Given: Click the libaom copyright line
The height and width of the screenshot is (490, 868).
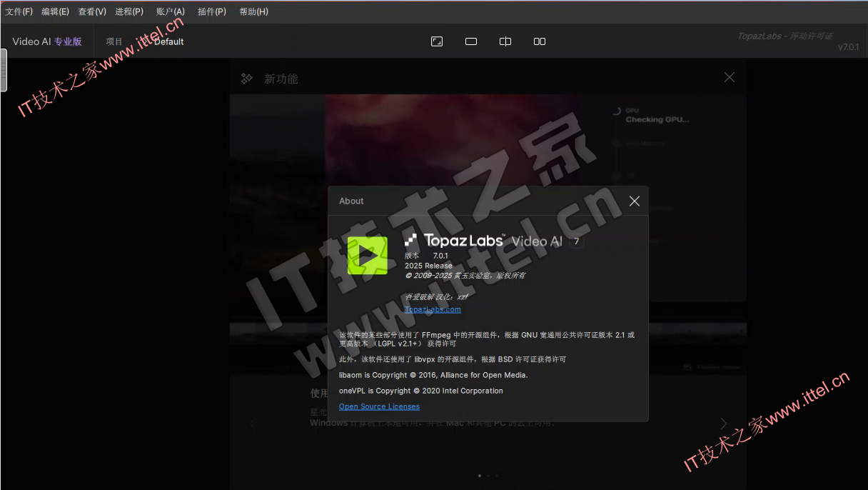Looking at the screenshot, I should pos(433,375).
